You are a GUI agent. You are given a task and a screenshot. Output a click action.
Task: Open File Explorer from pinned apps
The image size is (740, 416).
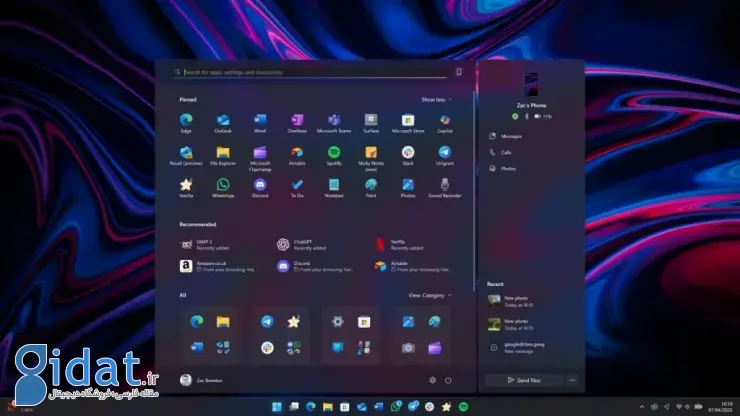click(x=223, y=153)
